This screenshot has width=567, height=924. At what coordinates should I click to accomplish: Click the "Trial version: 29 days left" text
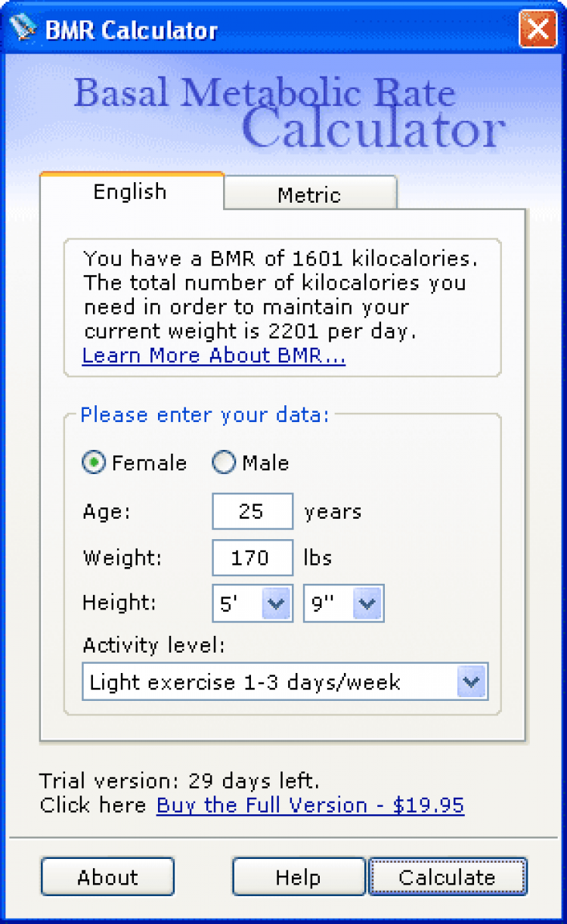[x=179, y=780]
